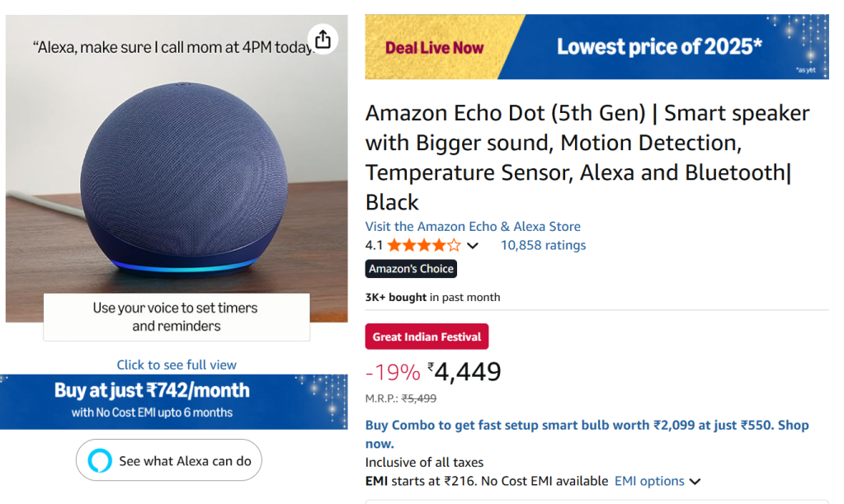Click the Amazon's Choice badge

[411, 269]
